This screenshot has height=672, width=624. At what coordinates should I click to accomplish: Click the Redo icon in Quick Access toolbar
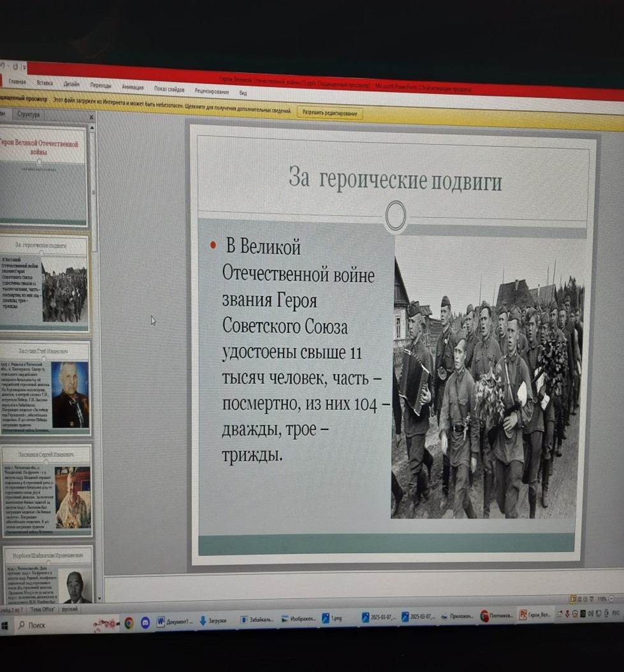pyautogui.click(x=15, y=67)
